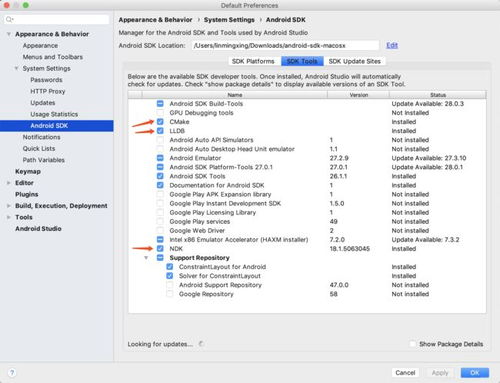Collapse the Support Repository group
Screen dimensions: 500x383
pyautogui.click(x=146, y=258)
